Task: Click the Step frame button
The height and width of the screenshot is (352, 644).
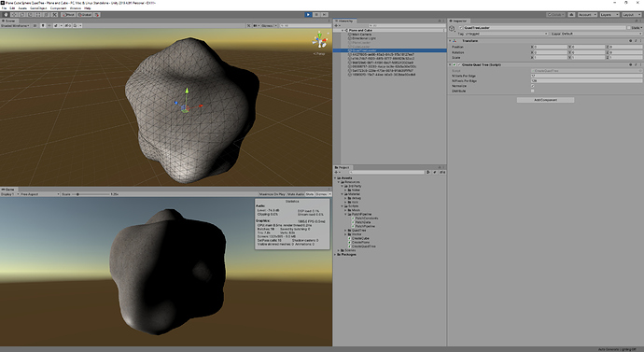Action: [x=325, y=15]
